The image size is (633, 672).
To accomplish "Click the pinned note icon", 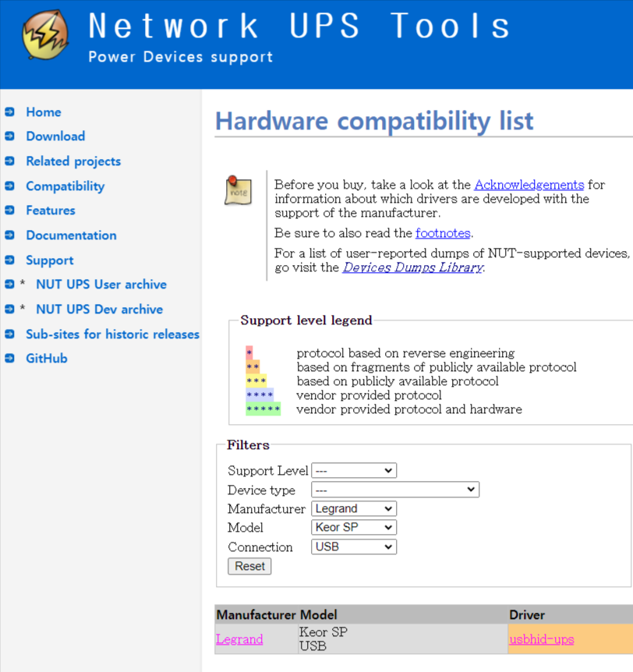I will pos(238,190).
